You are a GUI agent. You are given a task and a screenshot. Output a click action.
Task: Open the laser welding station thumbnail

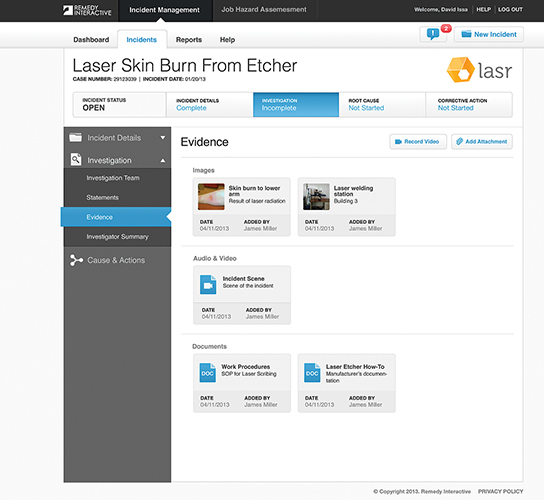click(316, 197)
